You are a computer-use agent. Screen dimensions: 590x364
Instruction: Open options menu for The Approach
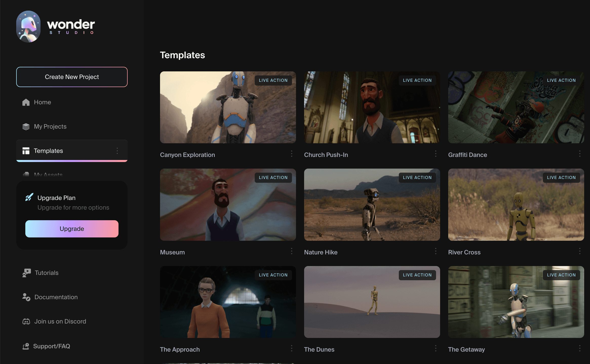pos(292,348)
